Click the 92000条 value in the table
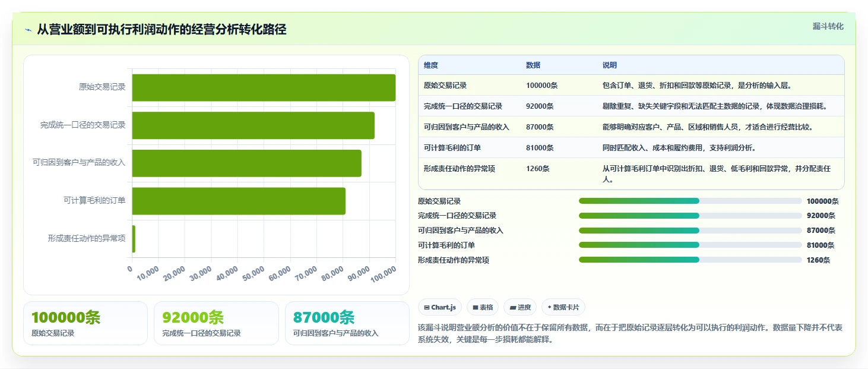868x369 pixels. (x=540, y=106)
